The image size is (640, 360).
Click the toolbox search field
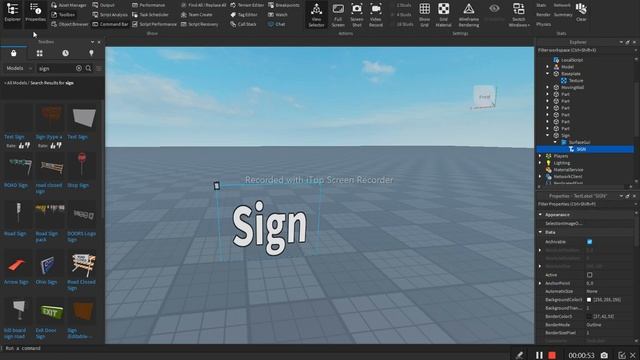(x=56, y=69)
